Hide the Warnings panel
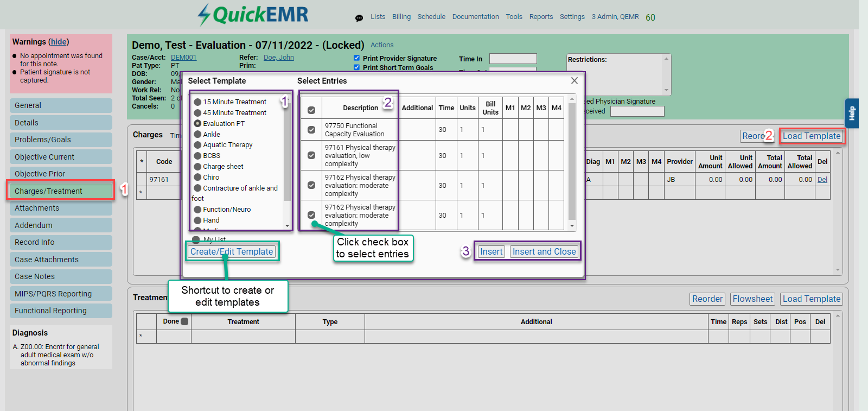This screenshot has width=868, height=411. tap(59, 42)
